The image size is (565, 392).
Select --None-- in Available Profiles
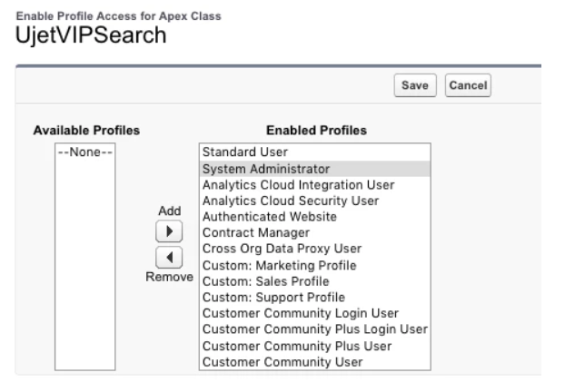[85, 152]
